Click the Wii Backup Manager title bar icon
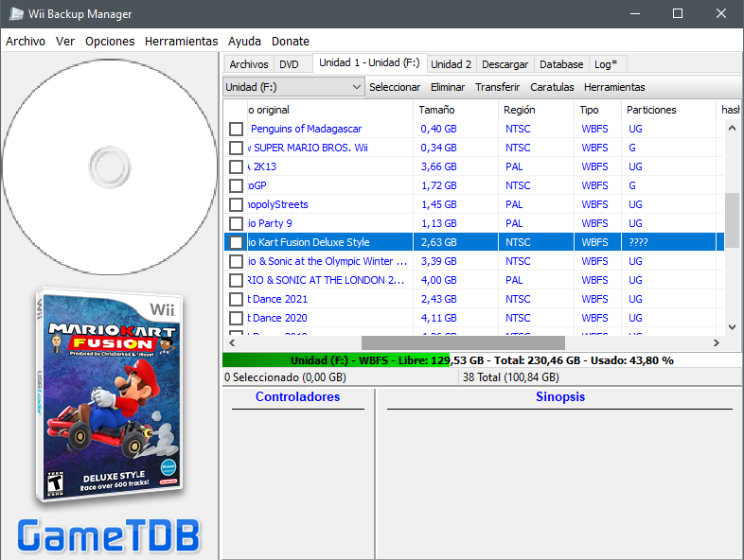The image size is (744, 560). tap(16, 14)
